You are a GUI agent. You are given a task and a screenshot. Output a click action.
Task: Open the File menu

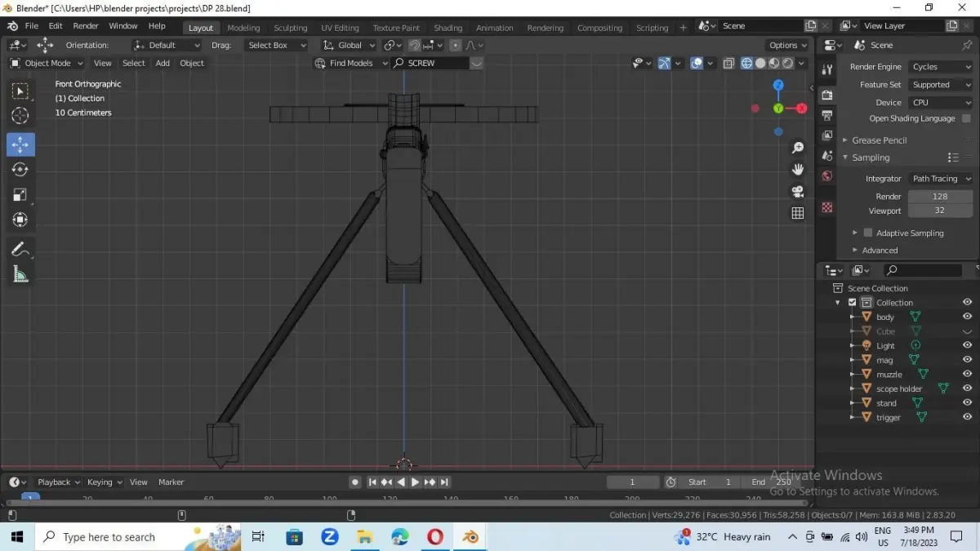pyautogui.click(x=31, y=26)
